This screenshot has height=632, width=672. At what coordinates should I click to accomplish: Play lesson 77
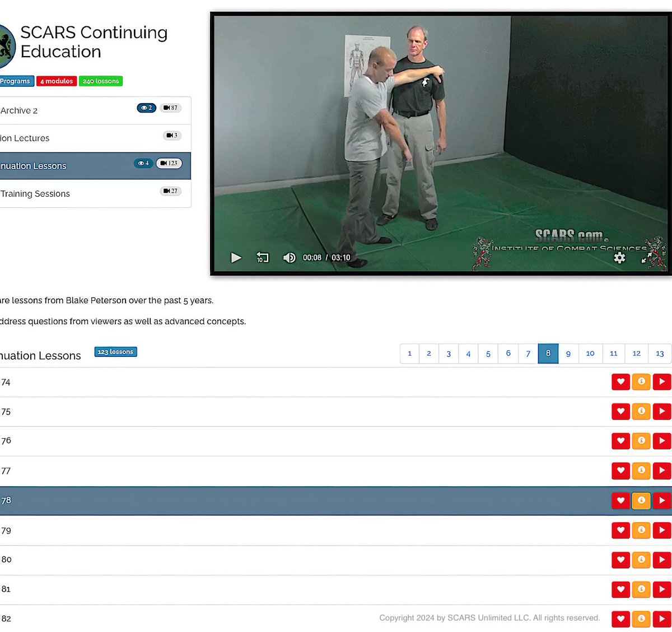(662, 471)
